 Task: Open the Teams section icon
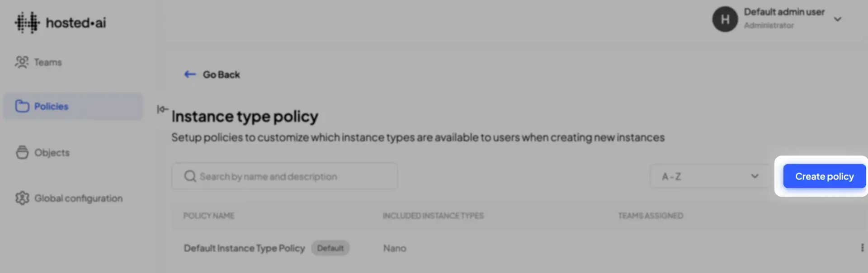pos(22,62)
